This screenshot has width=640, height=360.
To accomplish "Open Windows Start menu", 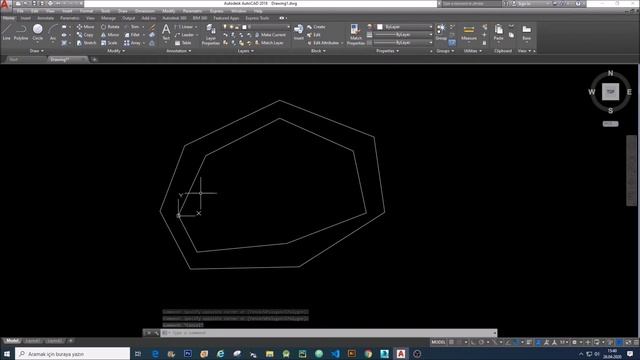I will pos(7,354).
